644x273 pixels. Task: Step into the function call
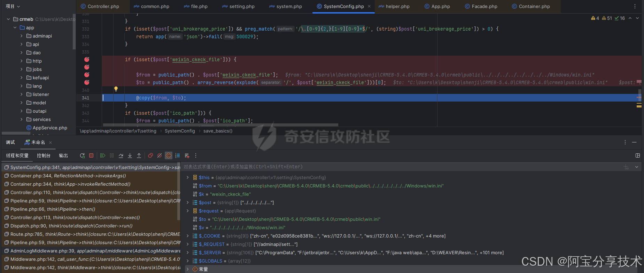tap(130, 155)
